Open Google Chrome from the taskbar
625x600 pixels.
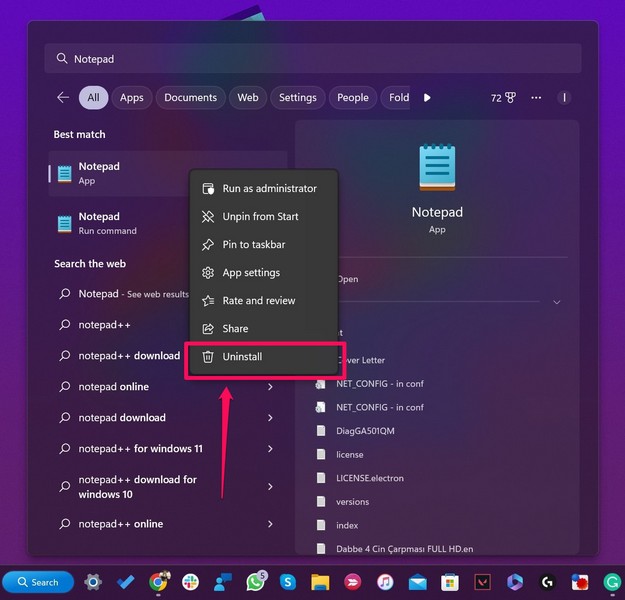[x=158, y=581]
